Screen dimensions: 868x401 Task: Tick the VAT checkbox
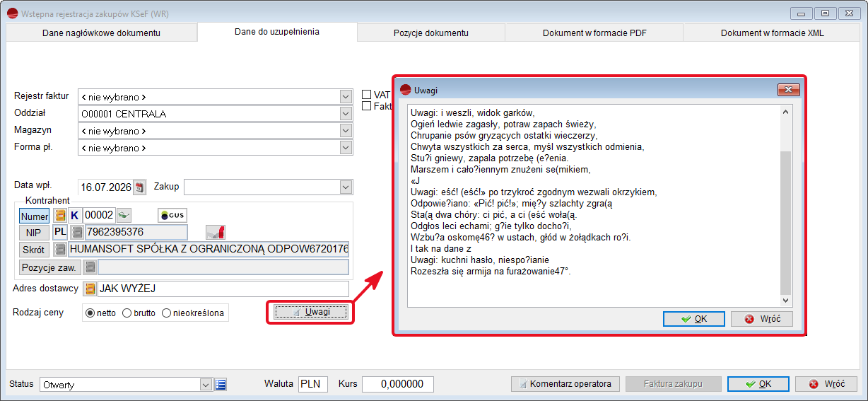[x=366, y=94]
